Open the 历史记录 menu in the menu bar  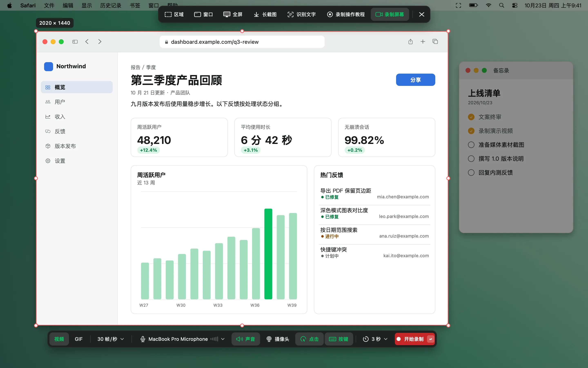click(110, 5)
